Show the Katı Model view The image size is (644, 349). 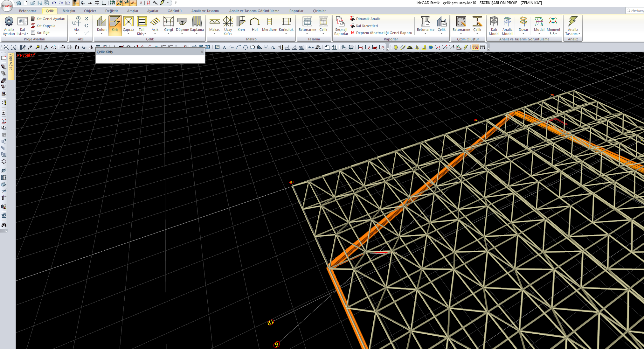point(494,25)
